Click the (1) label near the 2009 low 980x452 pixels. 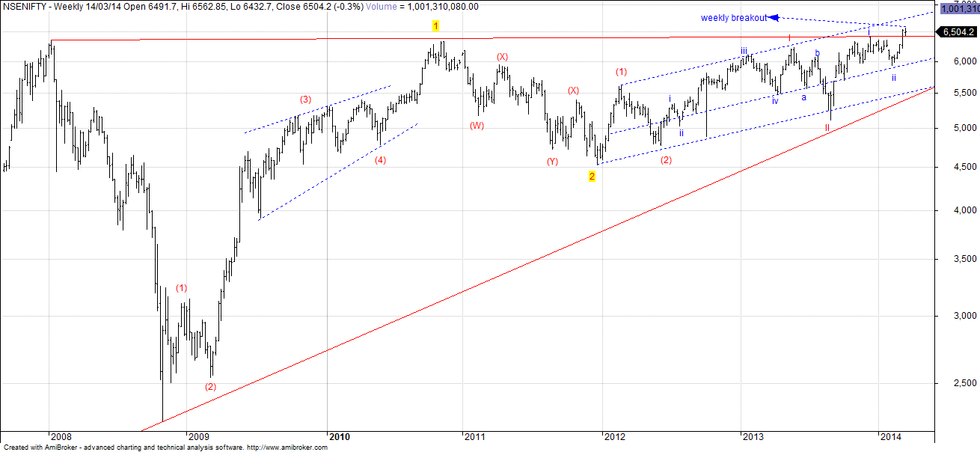pyautogui.click(x=182, y=288)
